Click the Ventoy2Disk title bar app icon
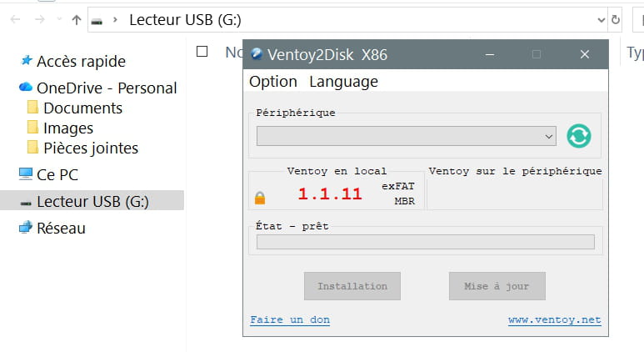Viewport: 644px width, 352px height. tap(257, 54)
